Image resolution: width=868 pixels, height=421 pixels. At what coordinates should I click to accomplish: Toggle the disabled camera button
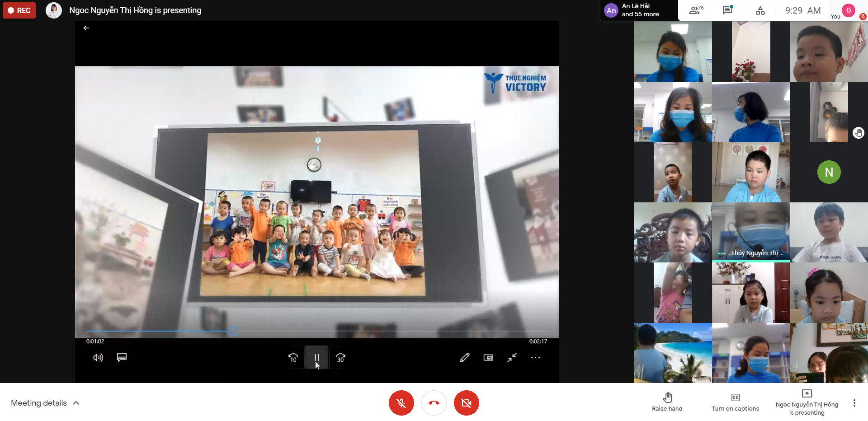coord(467,403)
